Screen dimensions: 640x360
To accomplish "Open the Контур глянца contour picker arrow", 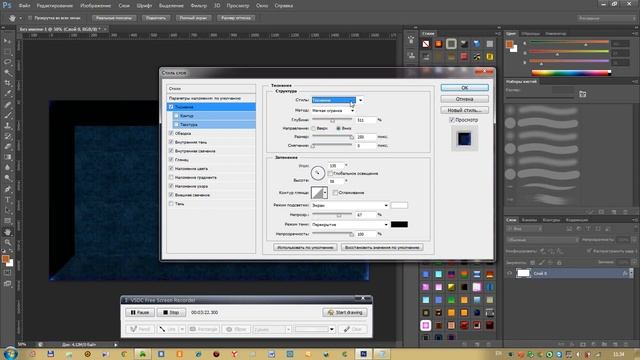I will pyautogui.click(x=325, y=193).
